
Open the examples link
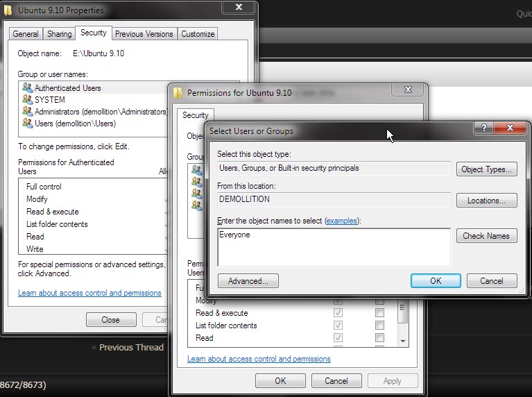(x=342, y=221)
